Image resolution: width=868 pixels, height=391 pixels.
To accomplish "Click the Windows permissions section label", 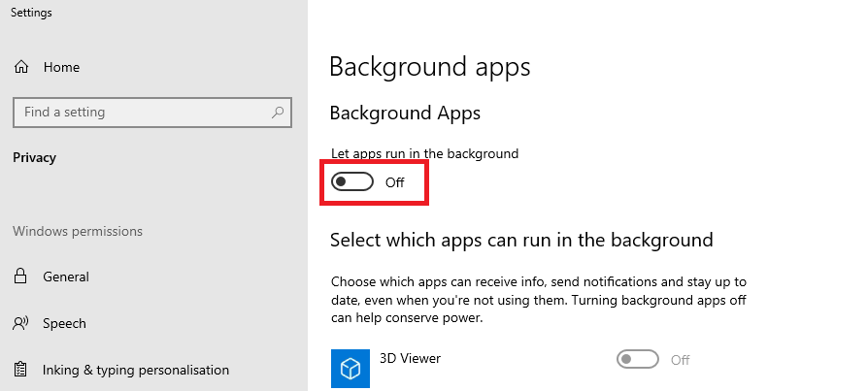I will pyautogui.click(x=78, y=232).
